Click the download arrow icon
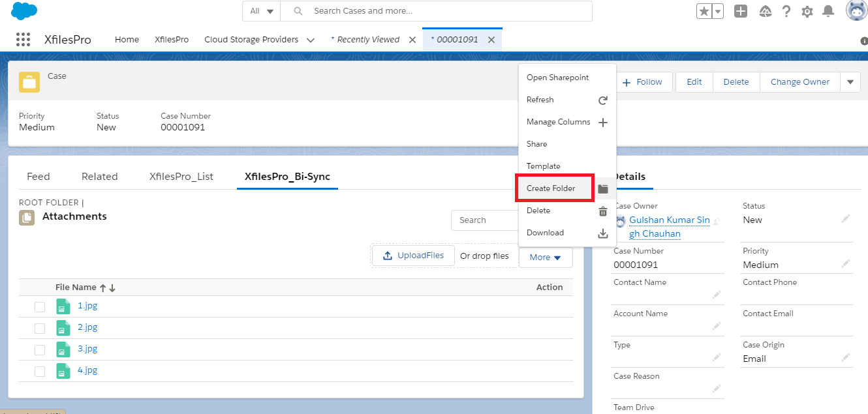Image resolution: width=868 pixels, height=414 pixels. click(x=603, y=233)
